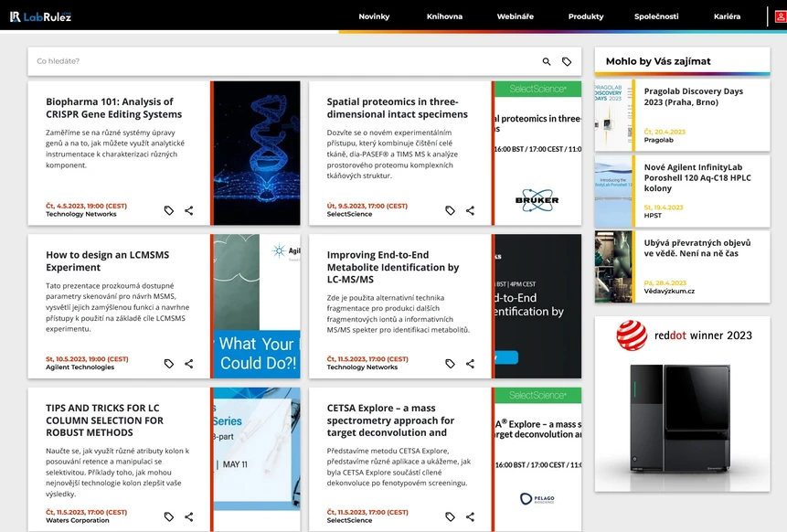Open Pragolab Discovery Days 2023 article

pyautogui.click(x=693, y=97)
